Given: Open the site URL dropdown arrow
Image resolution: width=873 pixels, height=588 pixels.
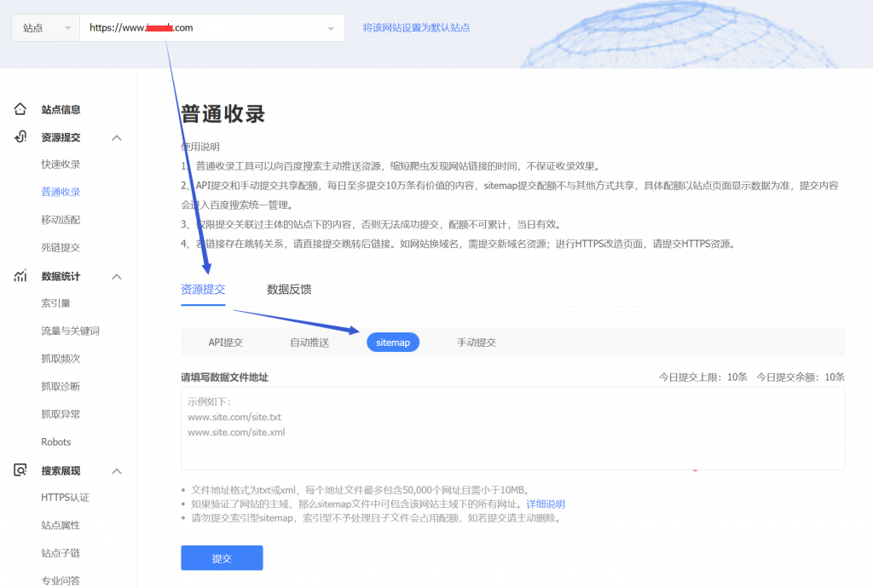Looking at the screenshot, I should point(331,28).
